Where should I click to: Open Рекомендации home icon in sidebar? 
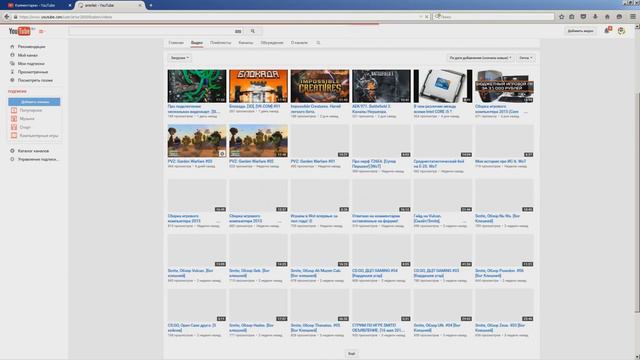12,47
